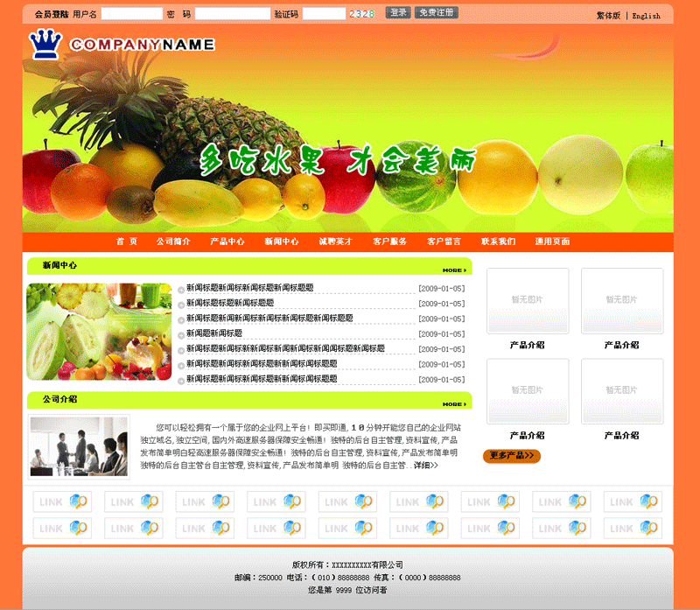The width and height of the screenshot is (700, 610).
Task: Open MORE arrow in 新闻中心 section header
Action: (x=453, y=270)
